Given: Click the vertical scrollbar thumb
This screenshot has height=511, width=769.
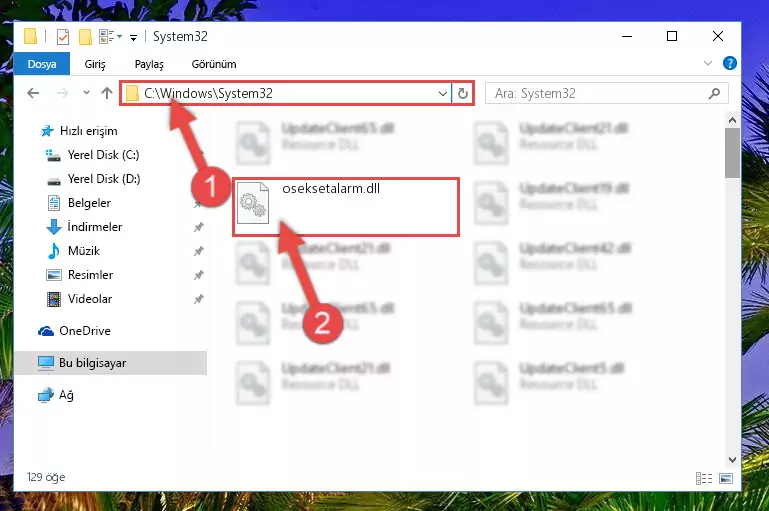Looking at the screenshot, I should 732,153.
